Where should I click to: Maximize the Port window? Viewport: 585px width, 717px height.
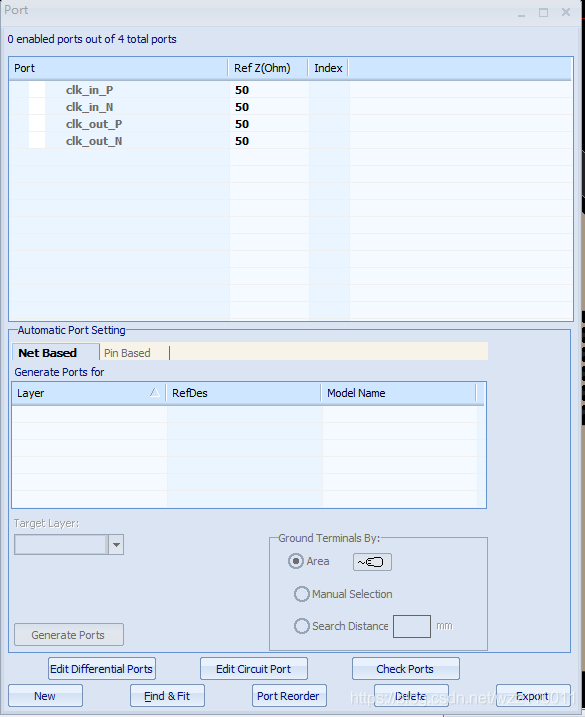(x=543, y=13)
